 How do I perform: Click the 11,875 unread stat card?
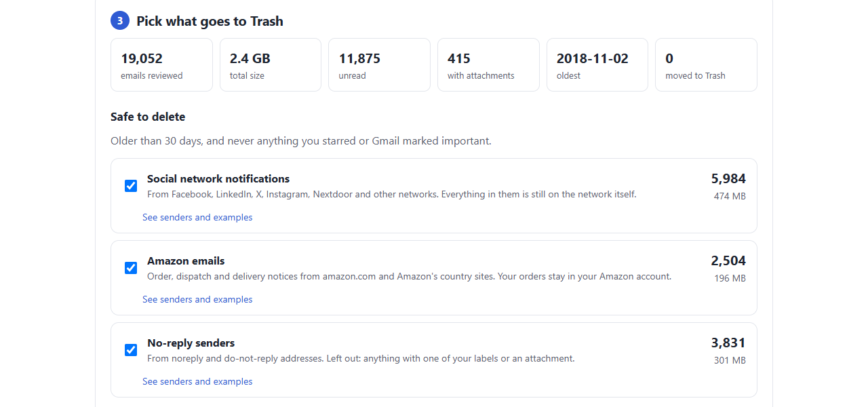(x=379, y=64)
